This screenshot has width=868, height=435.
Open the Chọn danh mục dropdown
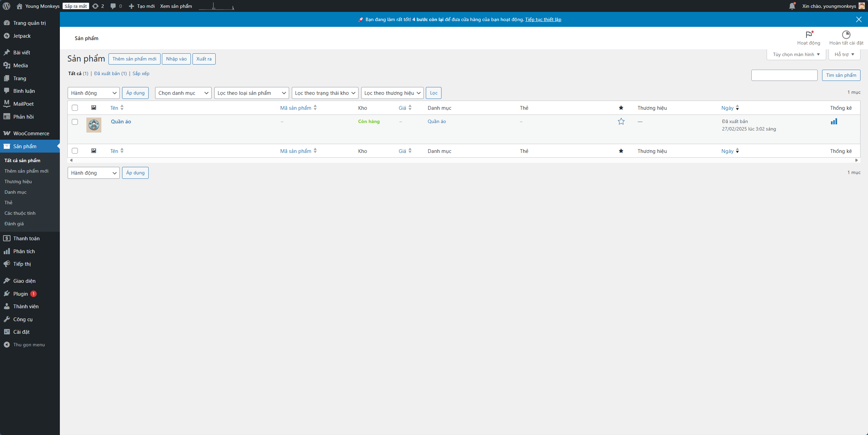point(183,93)
